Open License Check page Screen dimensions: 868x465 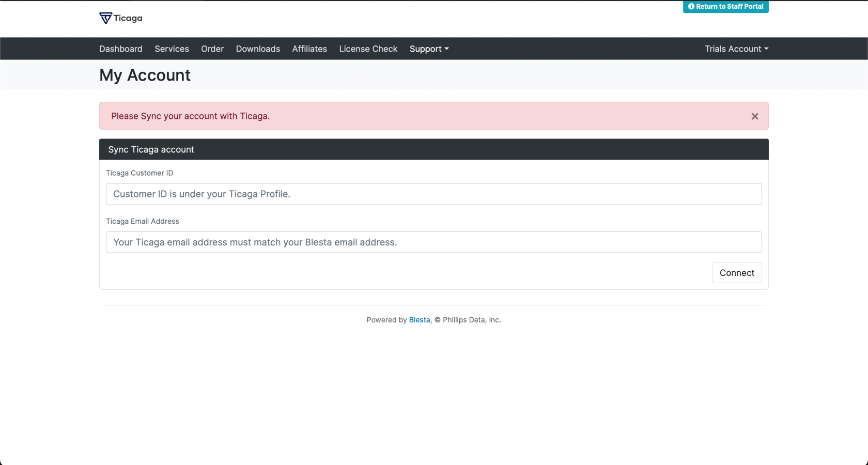pyautogui.click(x=368, y=49)
